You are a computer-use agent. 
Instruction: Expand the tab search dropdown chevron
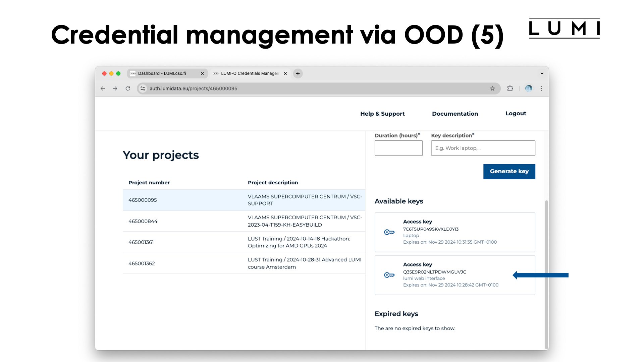coord(542,73)
